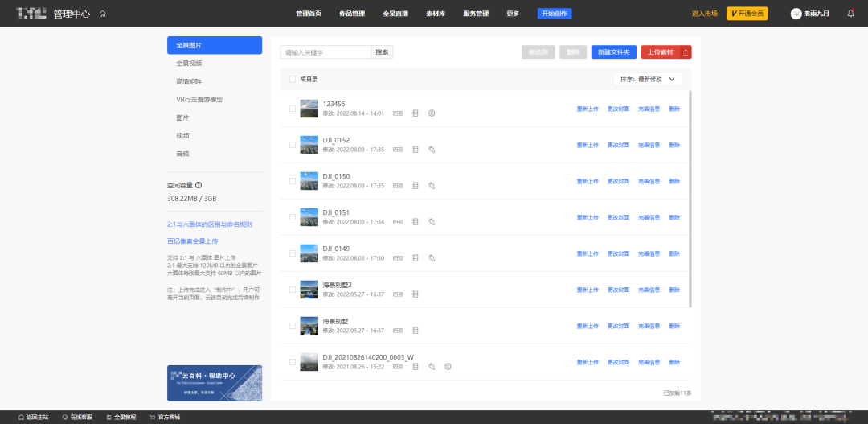Viewport: 868px width, 424px height.
Task: Click the tag icon on DJI_0150 row
Action: click(x=432, y=186)
